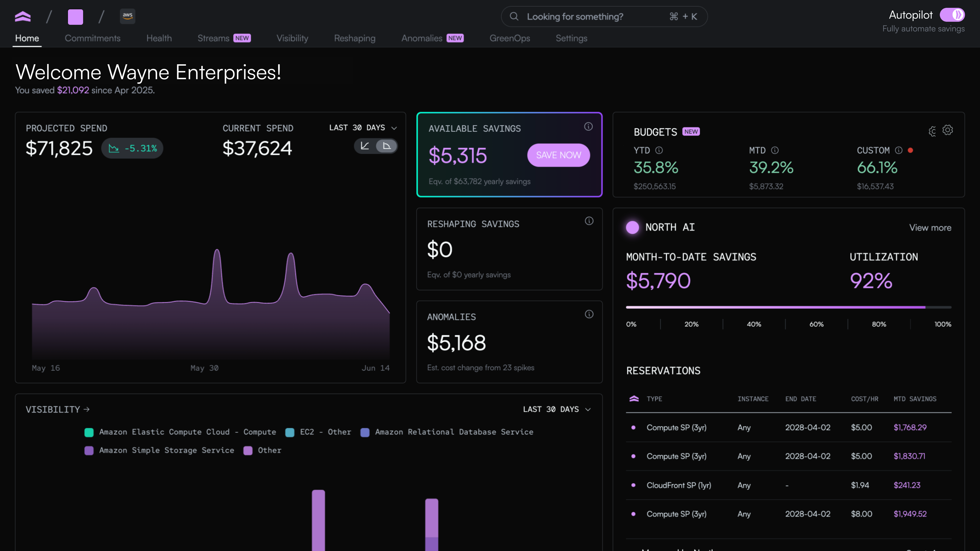The width and height of the screenshot is (980, 551).
Task: Select the $1,949.52 MTD savings cell
Action: (910, 514)
